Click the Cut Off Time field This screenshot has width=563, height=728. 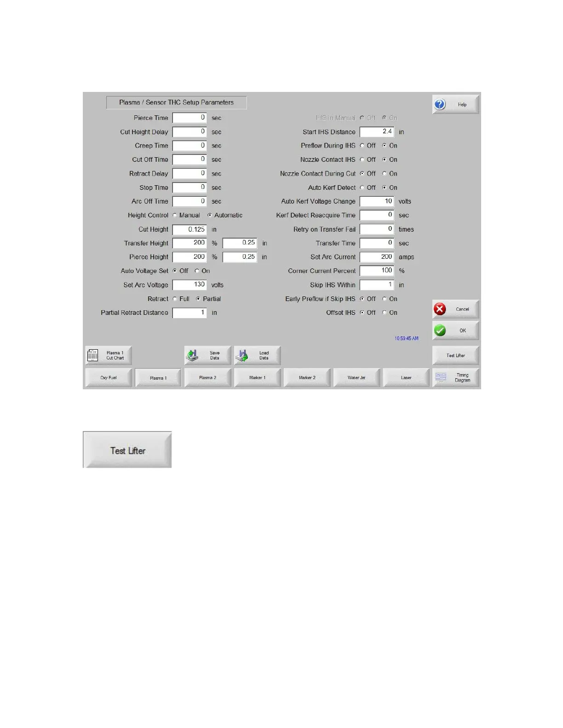click(190, 159)
